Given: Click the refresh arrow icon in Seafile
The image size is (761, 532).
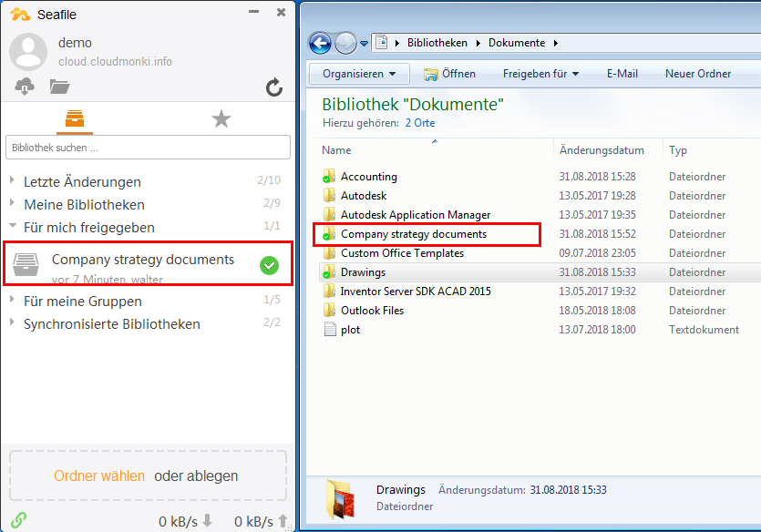Looking at the screenshot, I should point(273,87).
